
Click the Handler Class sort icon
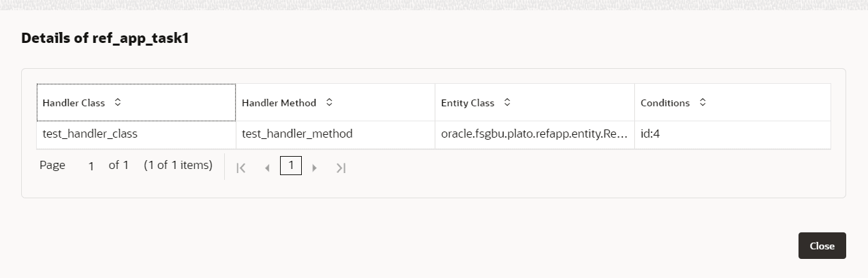[x=118, y=102]
